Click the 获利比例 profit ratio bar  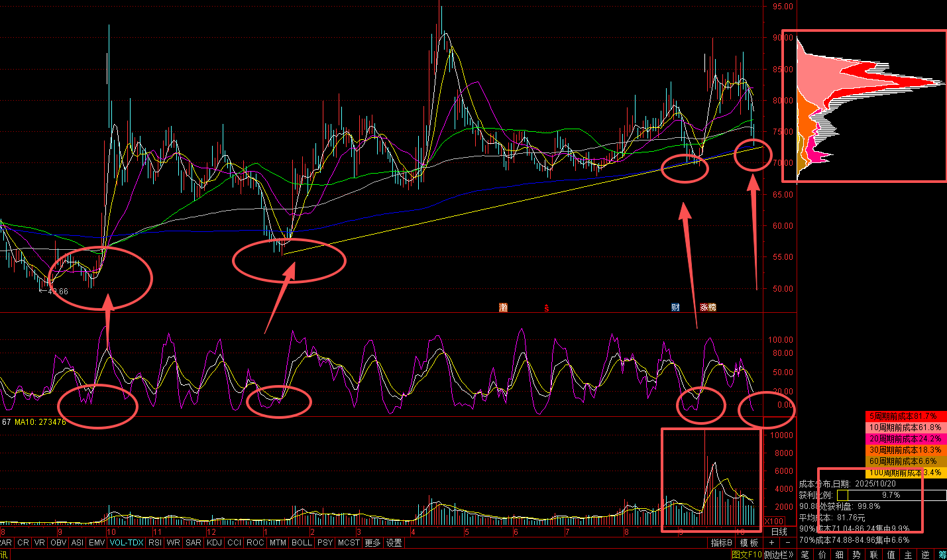(891, 495)
